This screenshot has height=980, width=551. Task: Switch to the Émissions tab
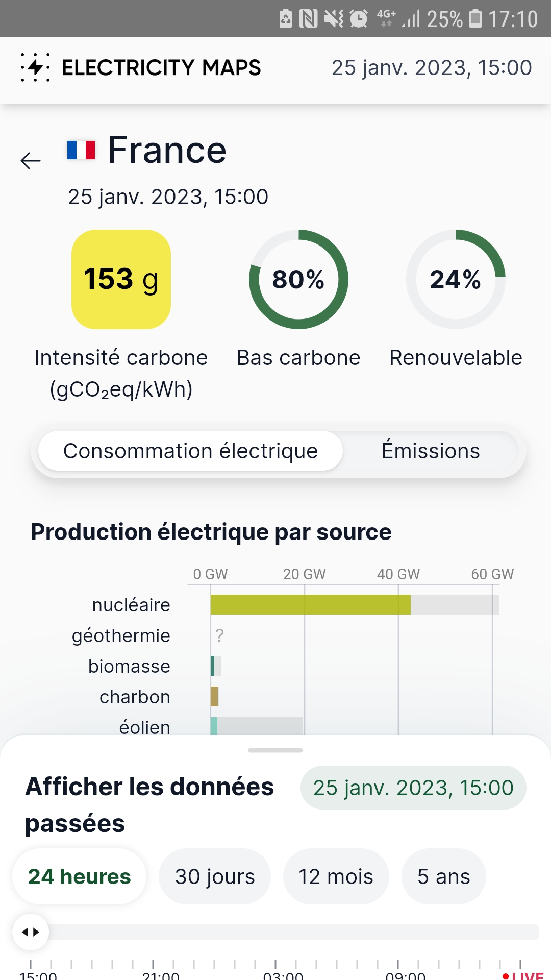pyautogui.click(x=430, y=451)
